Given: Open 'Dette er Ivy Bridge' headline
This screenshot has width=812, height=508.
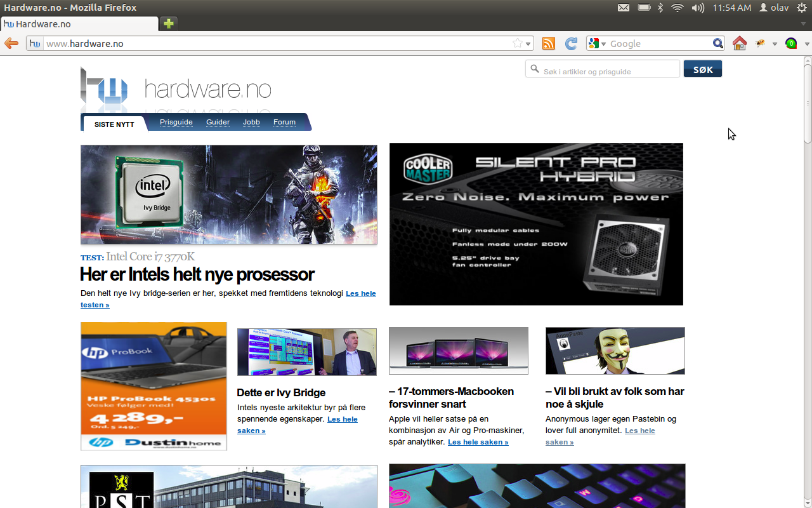Looking at the screenshot, I should tap(281, 392).
